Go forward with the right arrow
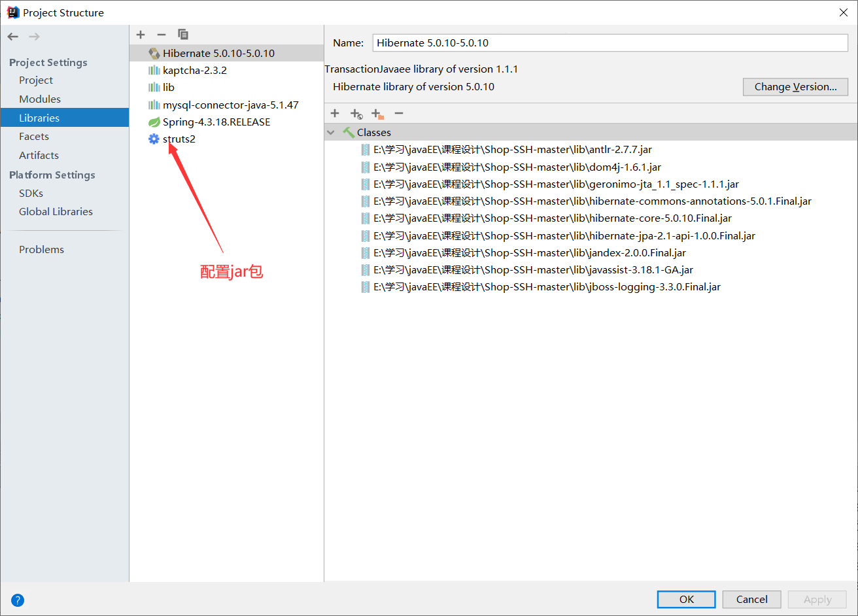 pos(34,36)
